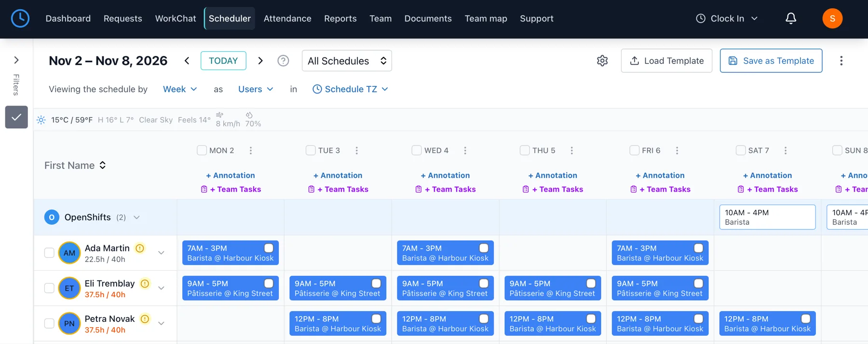Check Ada Martin's Monday 7AM shift box
The image size is (868, 344).
click(x=269, y=248)
